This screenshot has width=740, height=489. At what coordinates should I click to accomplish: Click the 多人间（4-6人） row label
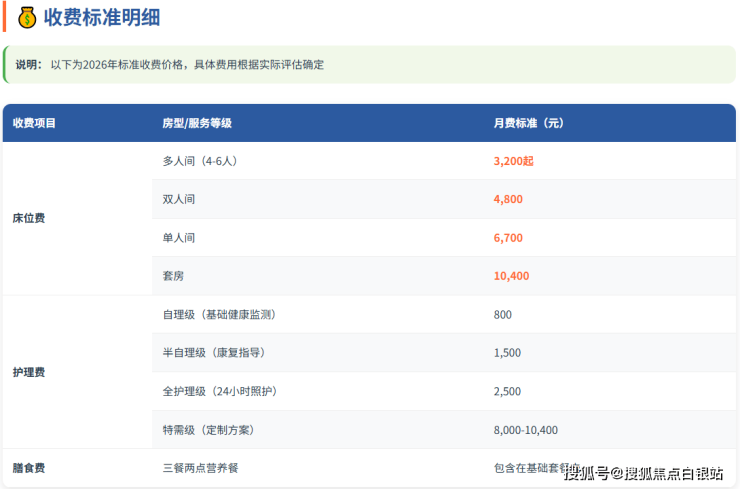point(199,160)
